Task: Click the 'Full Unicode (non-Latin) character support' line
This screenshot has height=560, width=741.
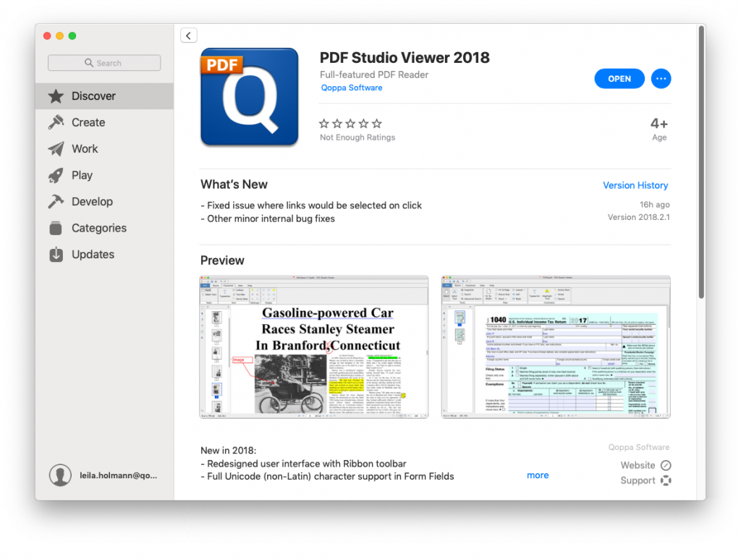Action: coord(327,476)
